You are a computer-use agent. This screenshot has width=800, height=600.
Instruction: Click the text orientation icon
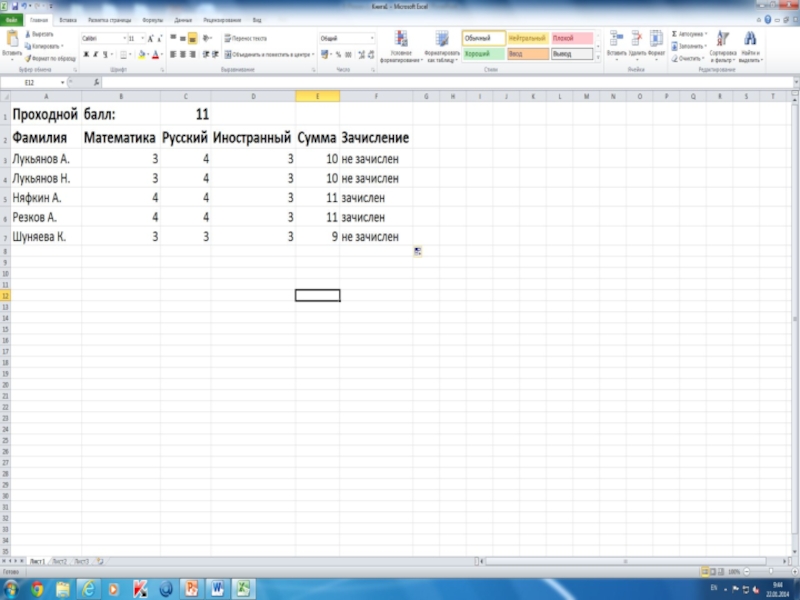206,38
